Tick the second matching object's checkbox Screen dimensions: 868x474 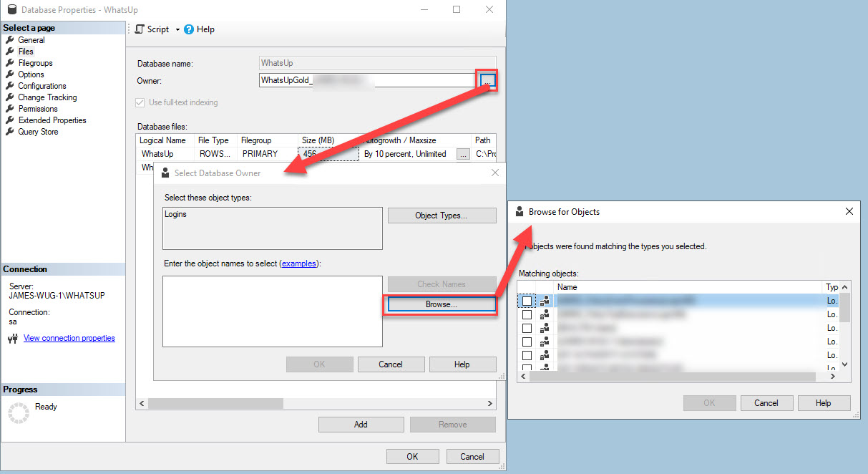[x=527, y=315]
